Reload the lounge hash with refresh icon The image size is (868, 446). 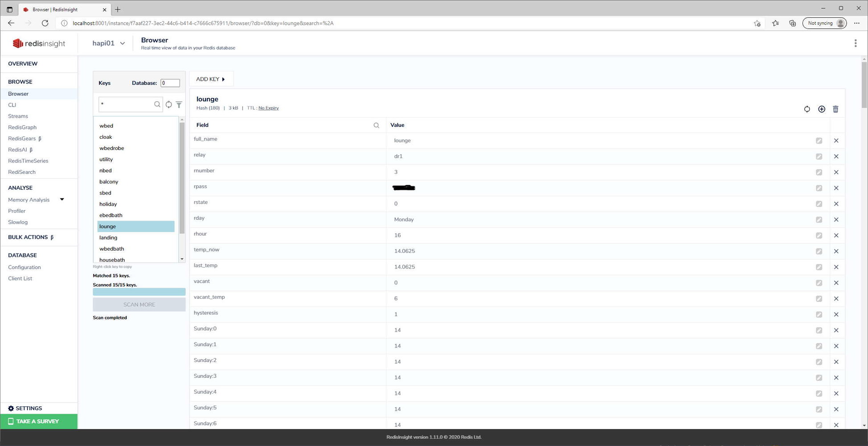pyautogui.click(x=807, y=109)
